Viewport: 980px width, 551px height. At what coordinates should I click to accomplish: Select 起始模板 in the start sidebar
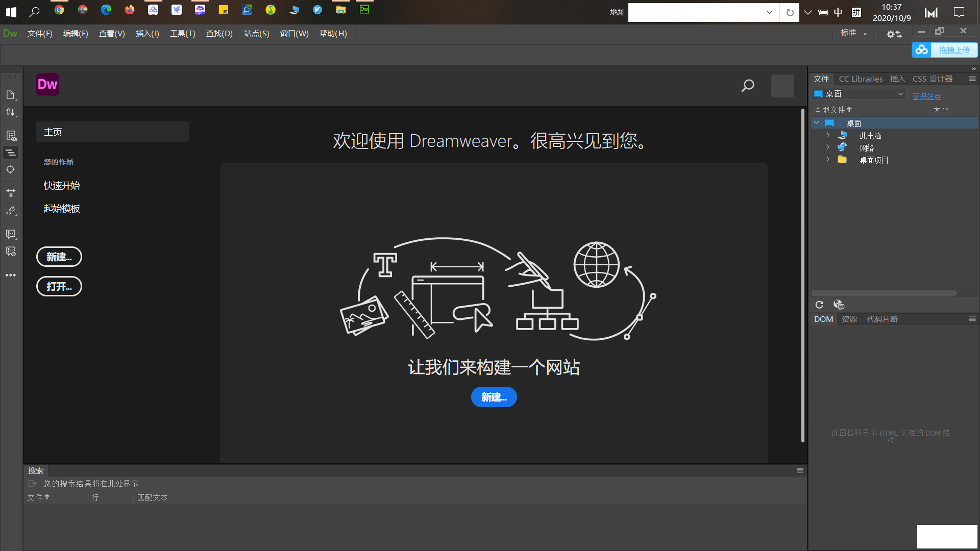coord(62,209)
